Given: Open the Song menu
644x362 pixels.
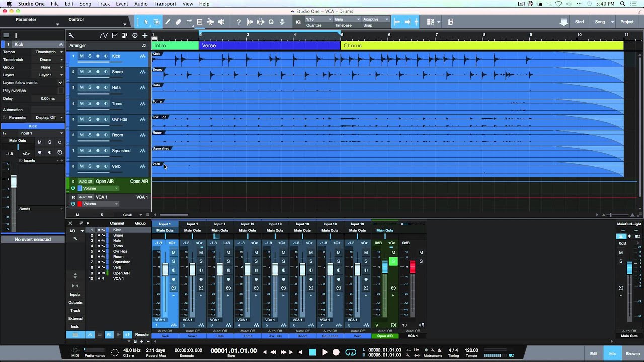Looking at the screenshot, I should (x=85, y=4).
